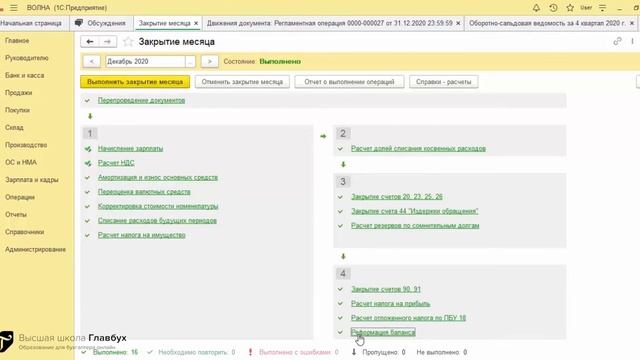Open Банк и касса section
The width and height of the screenshot is (640, 360).
point(24,76)
